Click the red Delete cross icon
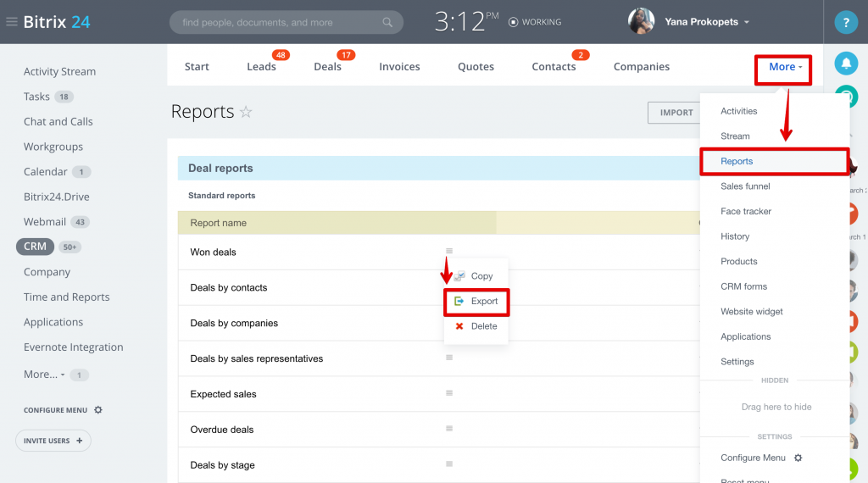This screenshot has width=868, height=483. click(459, 326)
